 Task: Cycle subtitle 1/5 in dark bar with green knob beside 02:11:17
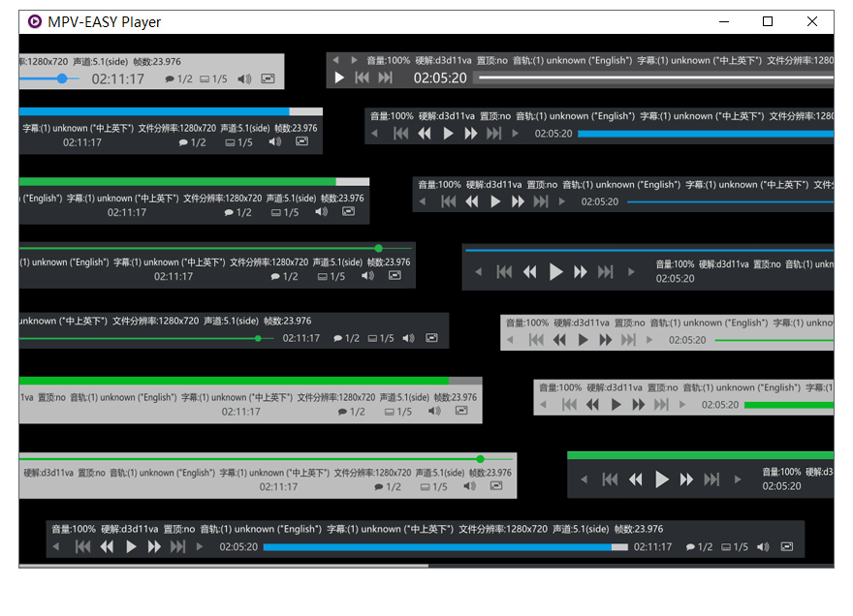pyautogui.click(x=381, y=338)
